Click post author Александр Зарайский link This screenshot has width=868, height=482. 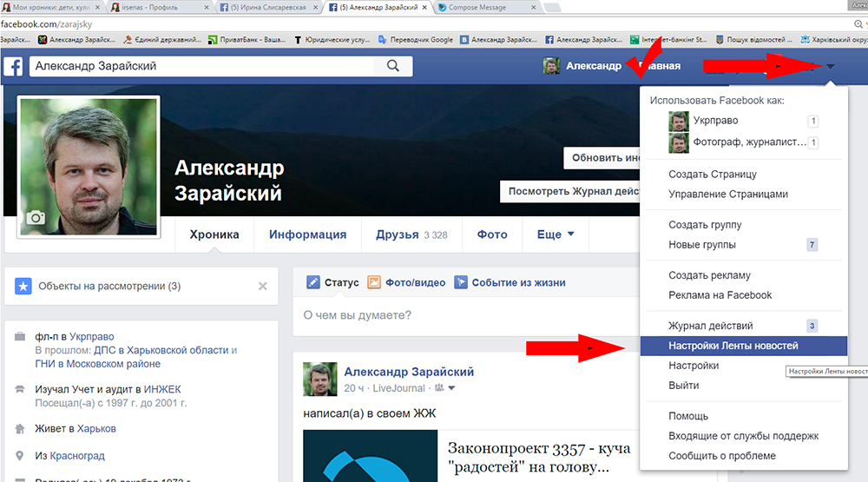(409, 372)
